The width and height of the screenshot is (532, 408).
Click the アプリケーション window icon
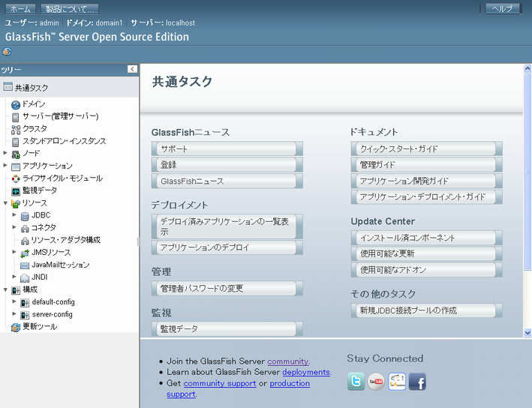(x=16, y=166)
